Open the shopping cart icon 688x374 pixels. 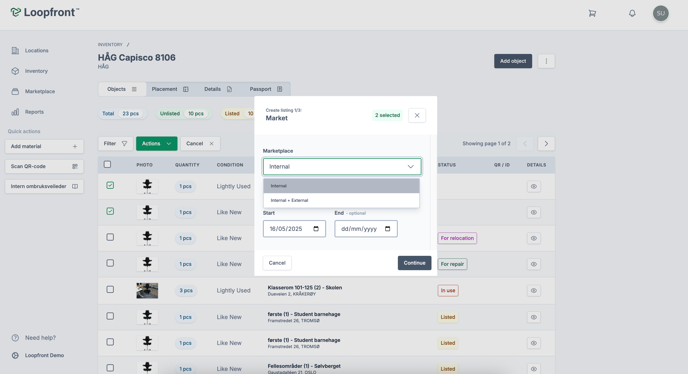click(592, 14)
